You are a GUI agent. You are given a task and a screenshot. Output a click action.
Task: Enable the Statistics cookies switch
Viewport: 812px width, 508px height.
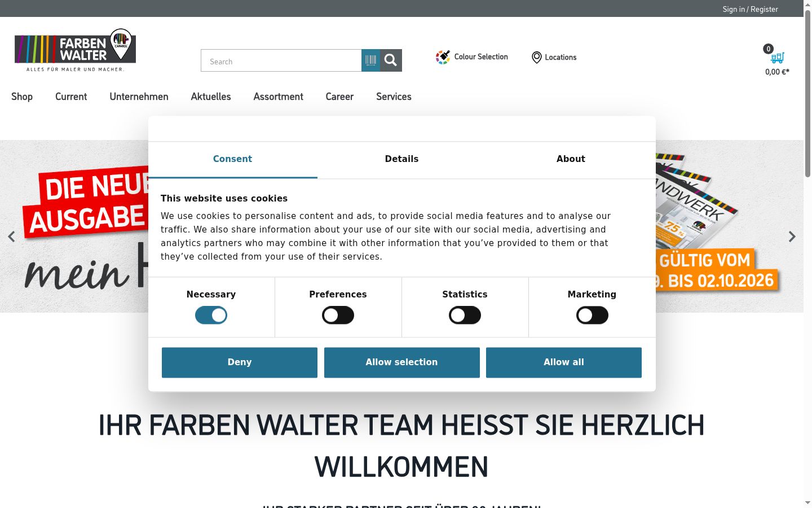pos(465,315)
